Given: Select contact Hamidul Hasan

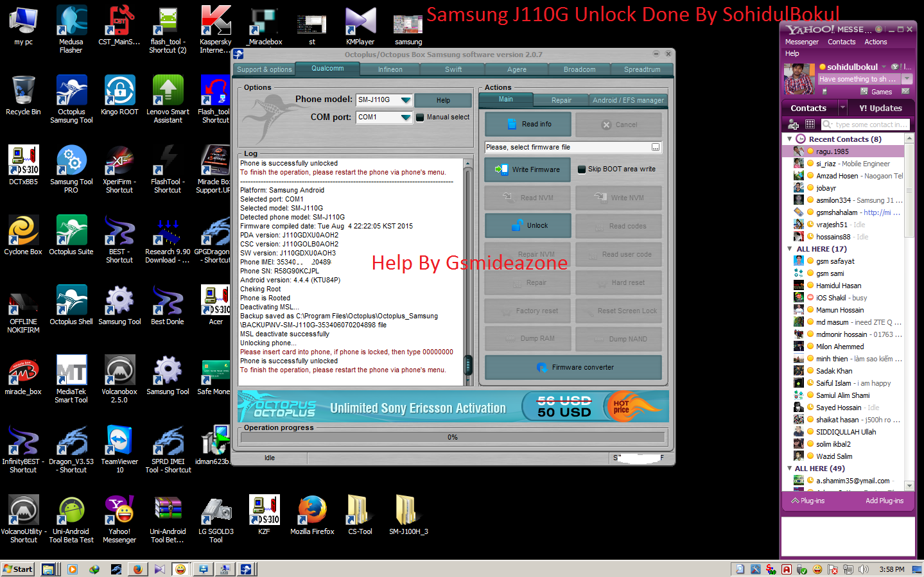Looking at the screenshot, I should (x=842, y=286).
